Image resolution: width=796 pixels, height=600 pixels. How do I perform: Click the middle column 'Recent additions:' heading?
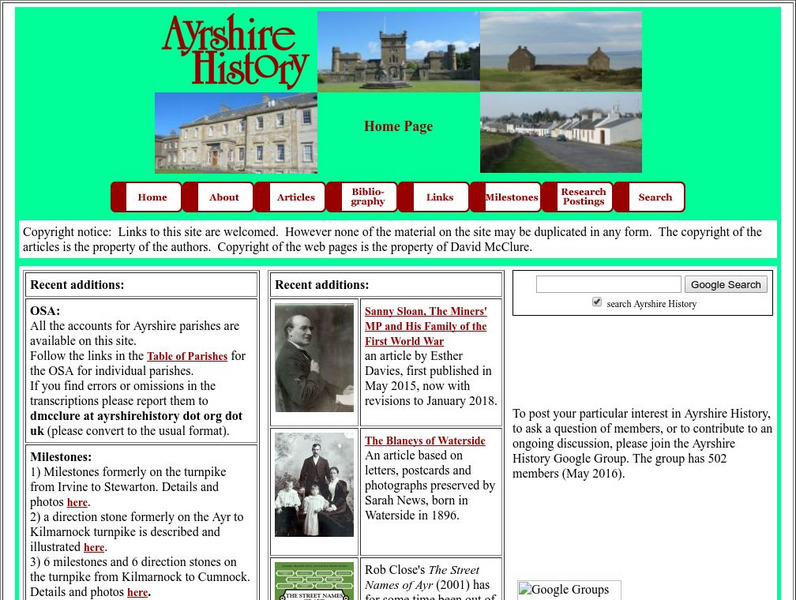(322, 285)
